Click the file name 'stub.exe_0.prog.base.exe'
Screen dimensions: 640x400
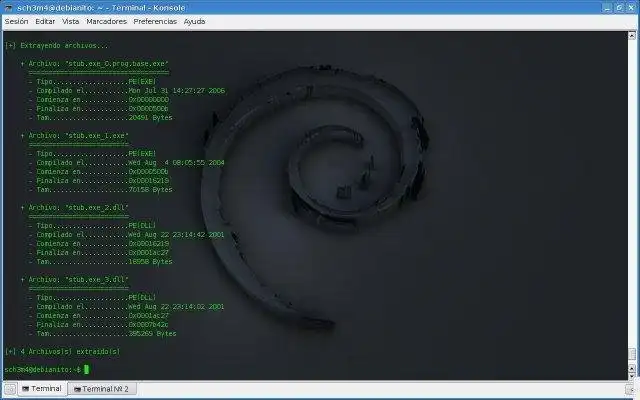click(117, 64)
